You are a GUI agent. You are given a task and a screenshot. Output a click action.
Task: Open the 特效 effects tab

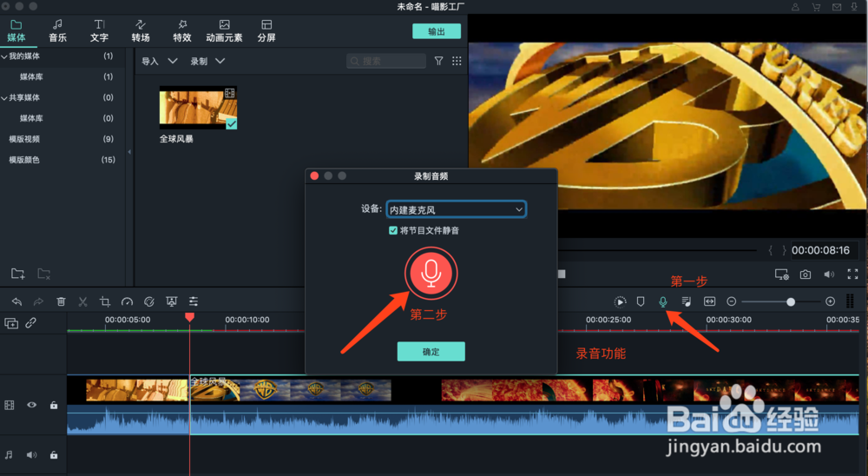(x=182, y=31)
